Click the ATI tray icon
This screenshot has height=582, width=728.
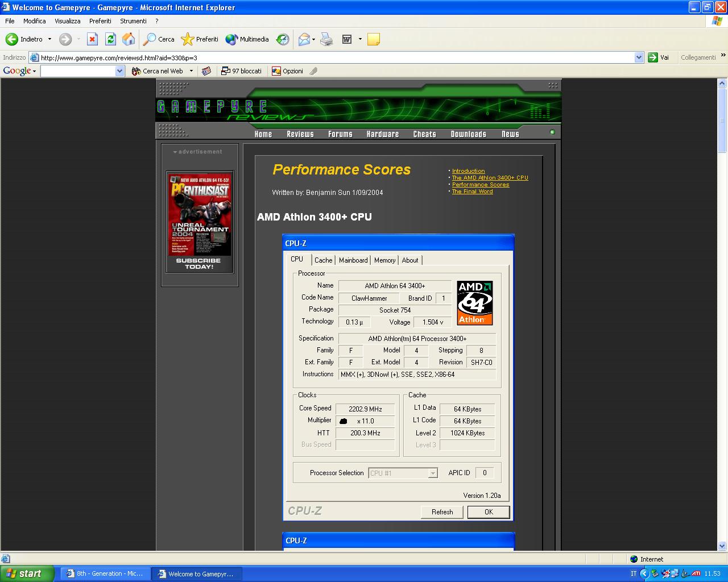coord(696,573)
